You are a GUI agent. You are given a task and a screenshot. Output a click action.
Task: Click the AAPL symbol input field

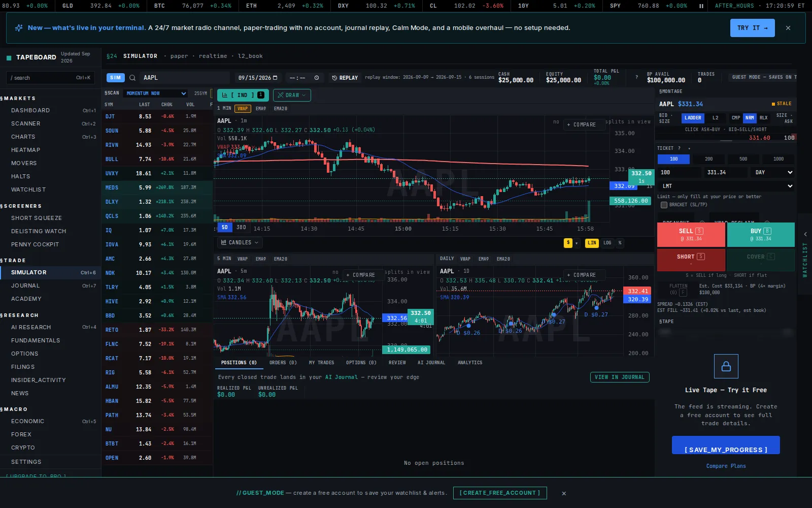click(185, 78)
